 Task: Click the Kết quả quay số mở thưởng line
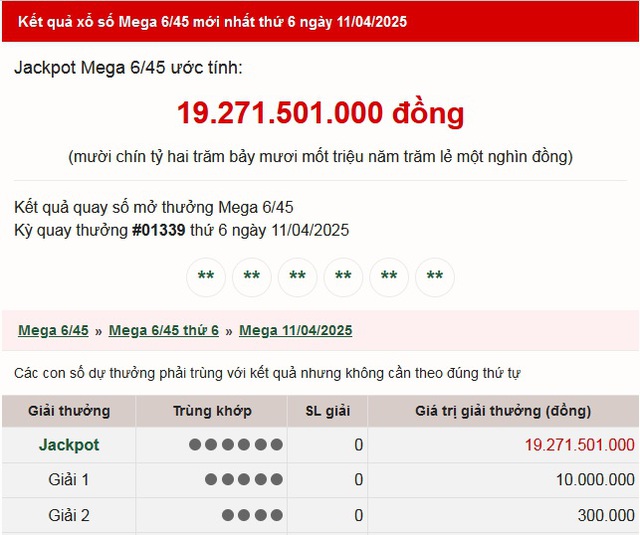click(x=153, y=207)
